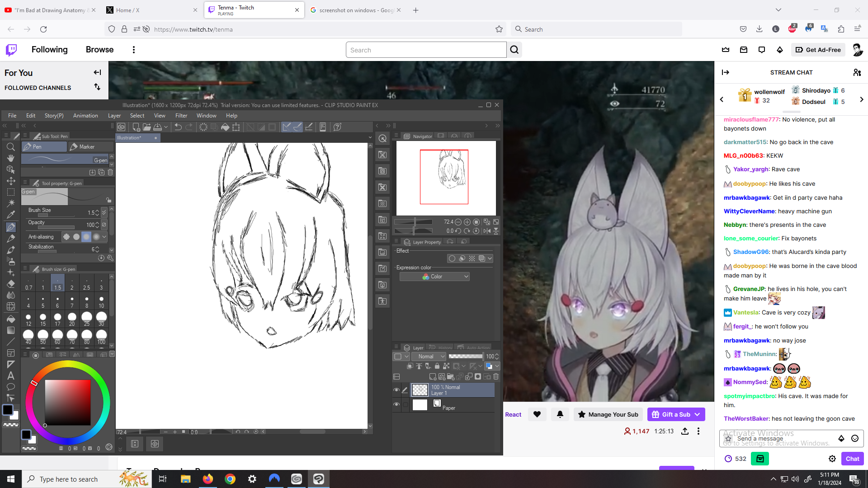868x488 pixels.
Task: Switch to the History panel tab
Action: pos(440,347)
